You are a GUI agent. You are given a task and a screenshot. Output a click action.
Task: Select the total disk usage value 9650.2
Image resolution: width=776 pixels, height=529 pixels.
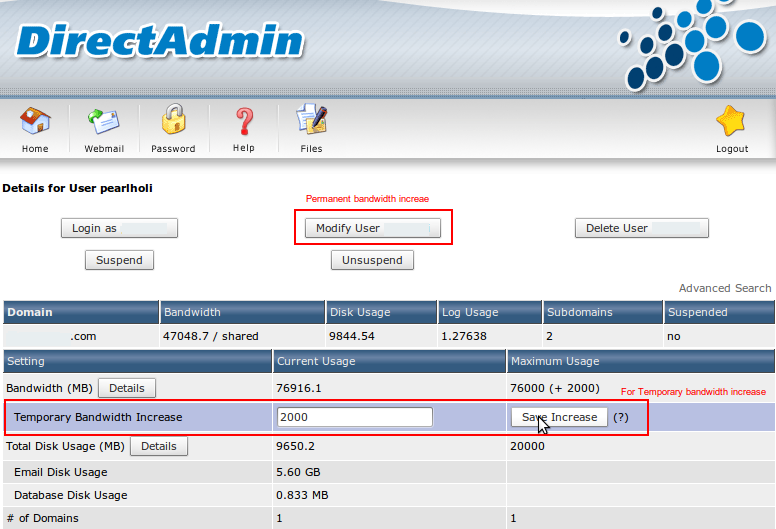coord(295,446)
